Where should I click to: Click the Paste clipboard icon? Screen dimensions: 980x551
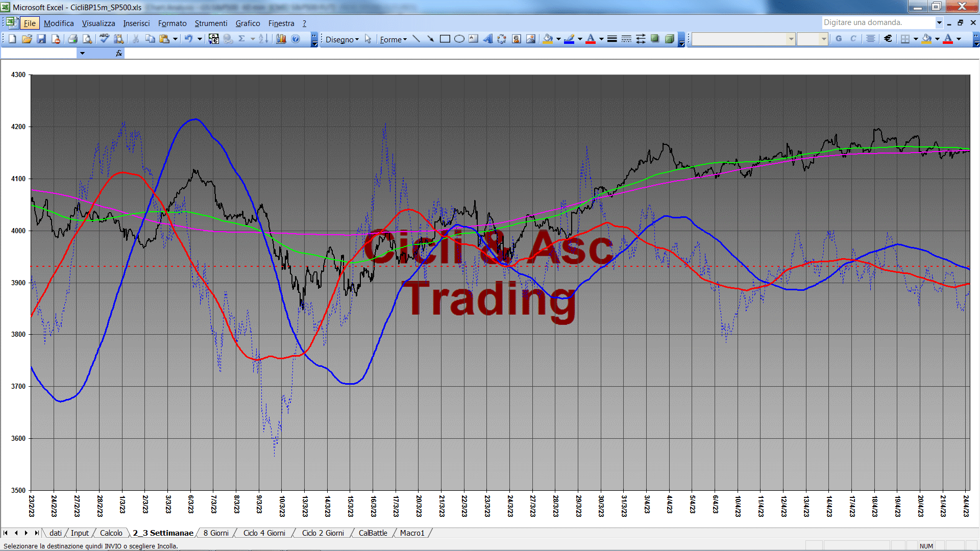pyautogui.click(x=164, y=39)
